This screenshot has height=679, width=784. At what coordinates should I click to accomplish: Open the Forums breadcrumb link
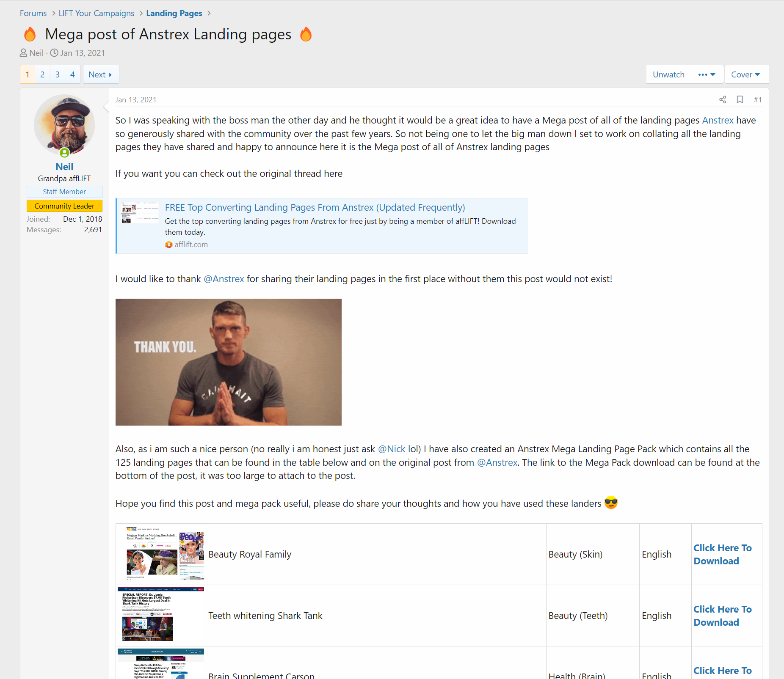click(33, 13)
